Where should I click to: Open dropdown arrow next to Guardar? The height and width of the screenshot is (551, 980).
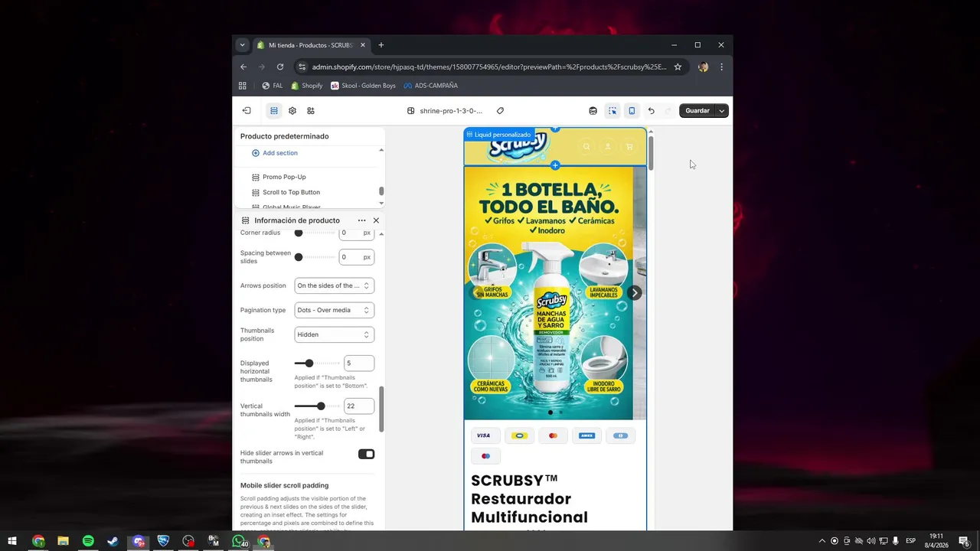tap(721, 111)
